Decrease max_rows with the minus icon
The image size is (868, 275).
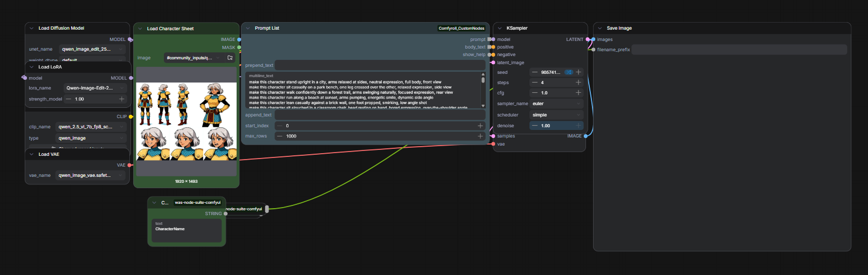click(x=280, y=136)
